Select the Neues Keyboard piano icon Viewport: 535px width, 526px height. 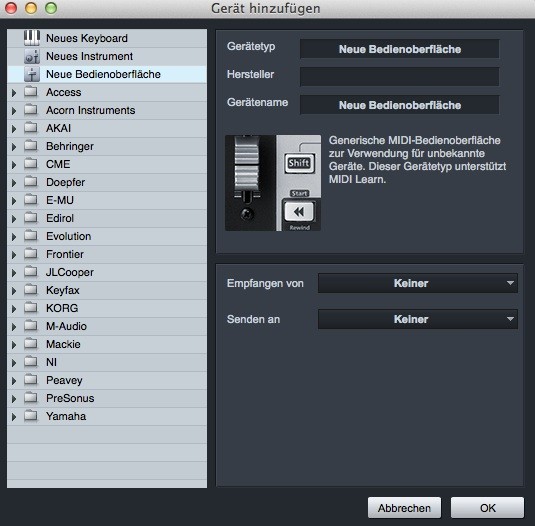click(x=32, y=38)
